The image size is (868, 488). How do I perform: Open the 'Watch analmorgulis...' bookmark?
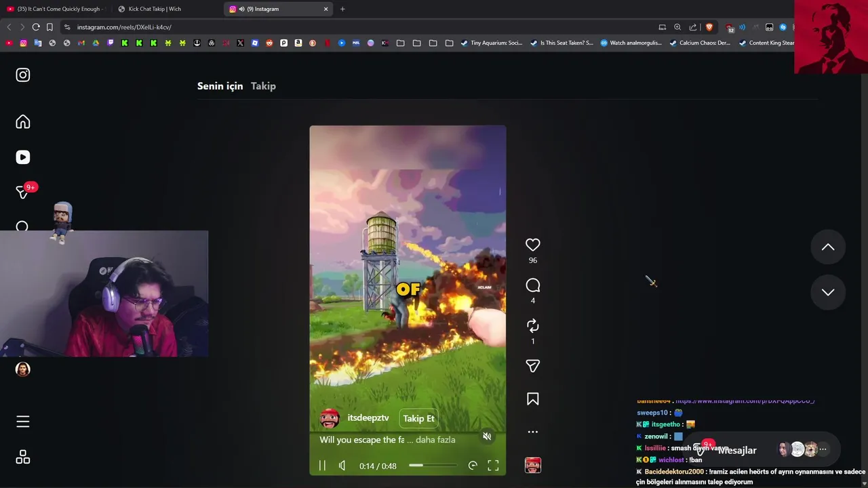631,43
